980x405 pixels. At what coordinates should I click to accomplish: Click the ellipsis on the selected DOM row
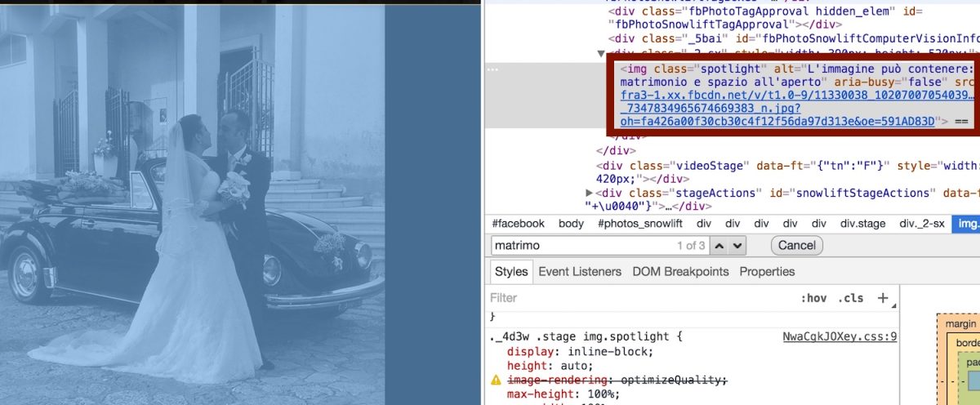coord(492,69)
